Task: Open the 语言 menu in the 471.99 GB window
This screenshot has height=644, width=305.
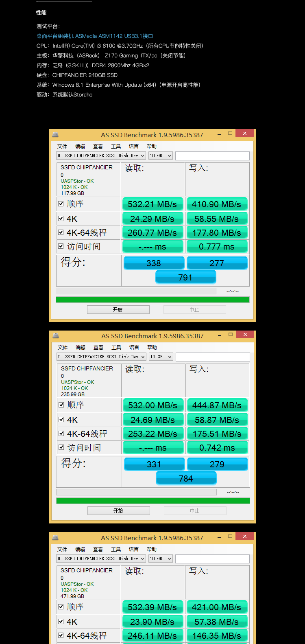Action: point(134,549)
